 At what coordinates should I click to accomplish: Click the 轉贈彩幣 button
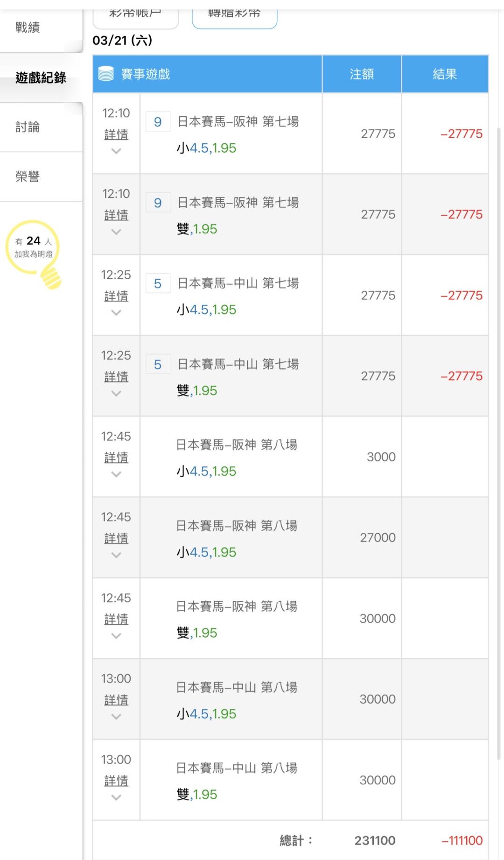(x=234, y=15)
